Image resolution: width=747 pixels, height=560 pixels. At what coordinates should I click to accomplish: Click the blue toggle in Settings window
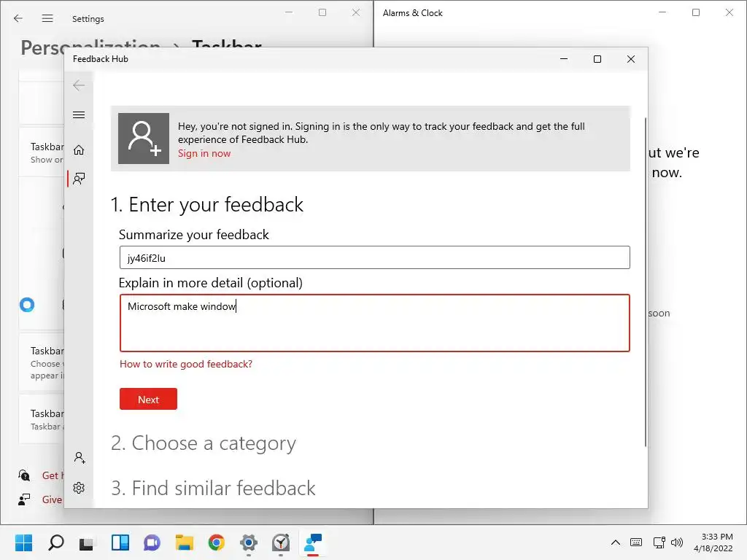[x=27, y=305]
